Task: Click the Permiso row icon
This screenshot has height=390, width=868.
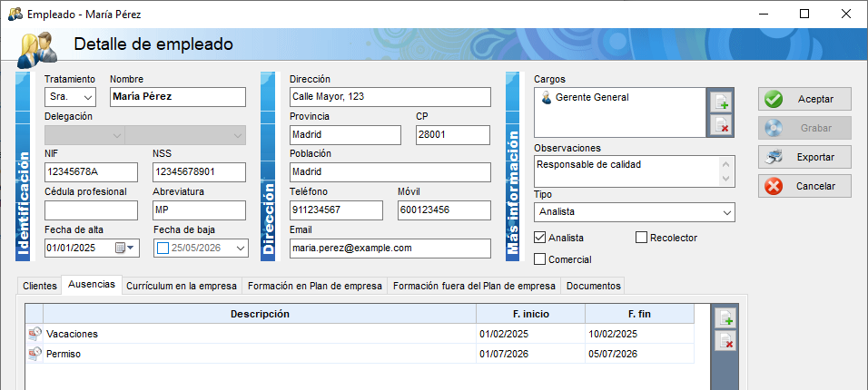Action: tap(35, 354)
